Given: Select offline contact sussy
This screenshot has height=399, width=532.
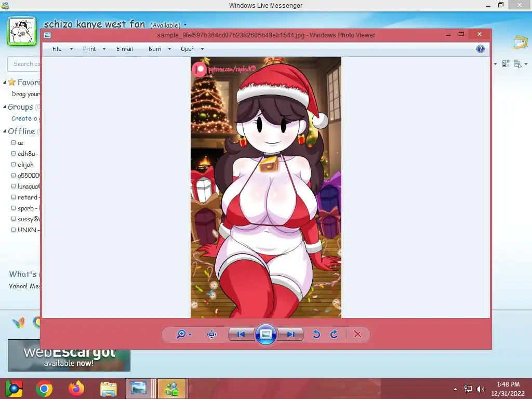Looking at the screenshot, I should pyautogui.click(x=25, y=219).
